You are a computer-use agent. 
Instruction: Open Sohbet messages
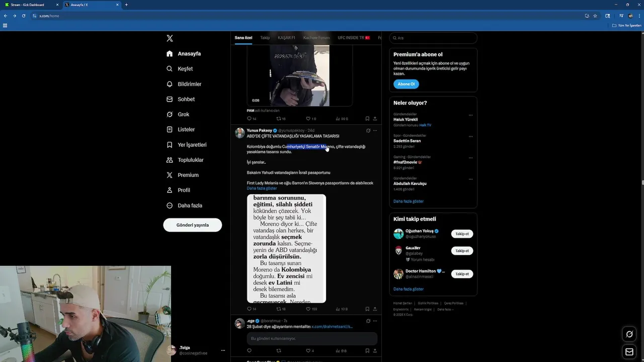tap(181, 99)
